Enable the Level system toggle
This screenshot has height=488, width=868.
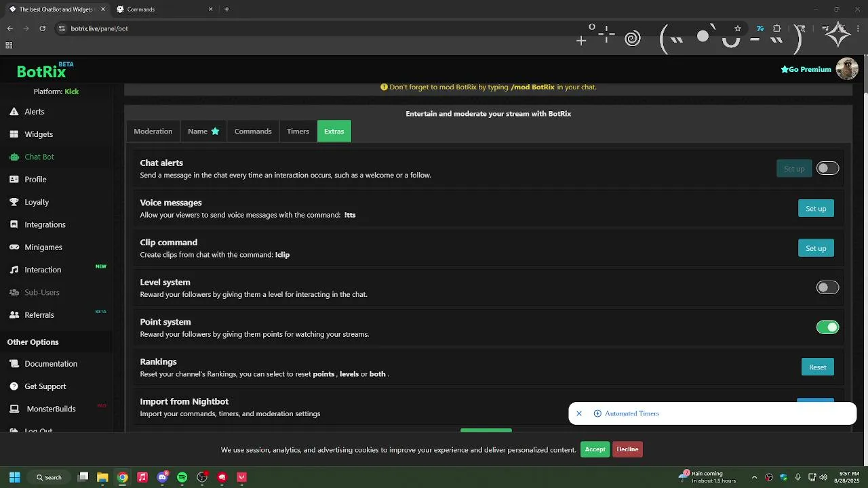point(827,287)
